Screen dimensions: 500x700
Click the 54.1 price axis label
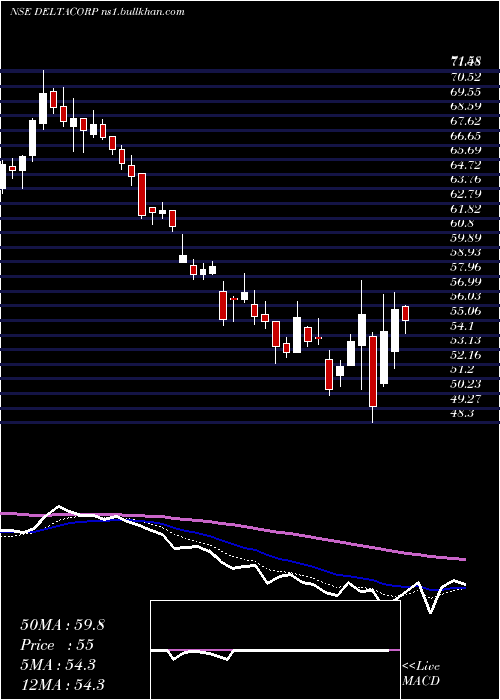pos(462,326)
